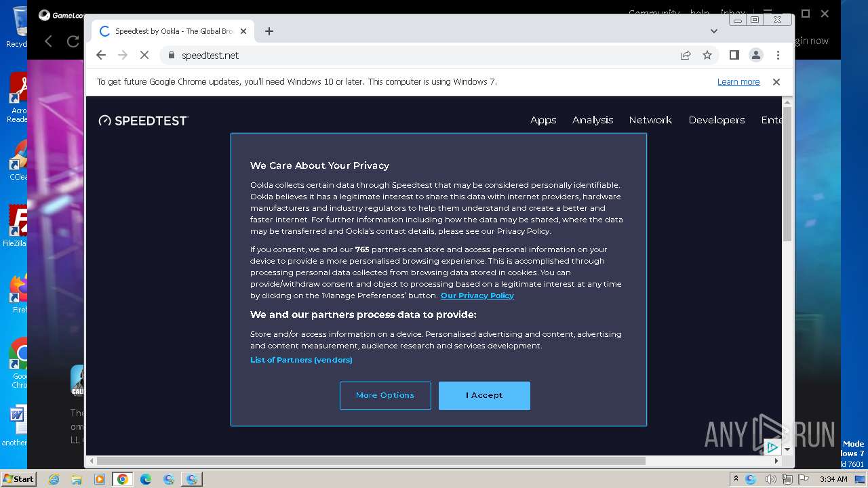Click GameLoop window's refresh icon
The image size is (868, 488).
click(x=73, y=41)
